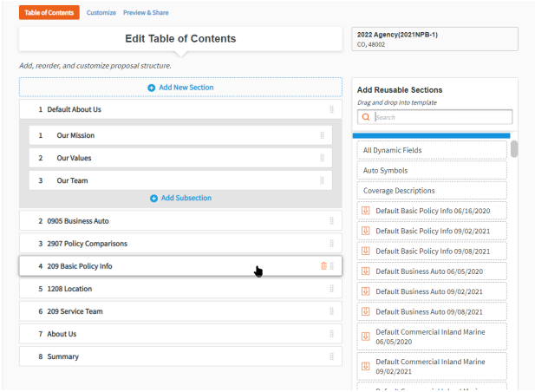The height and width of the screenshot is (392, 535).
Task: Add a subsection under Default About Us
Action: pyautogui.click(x=180, y=199)
